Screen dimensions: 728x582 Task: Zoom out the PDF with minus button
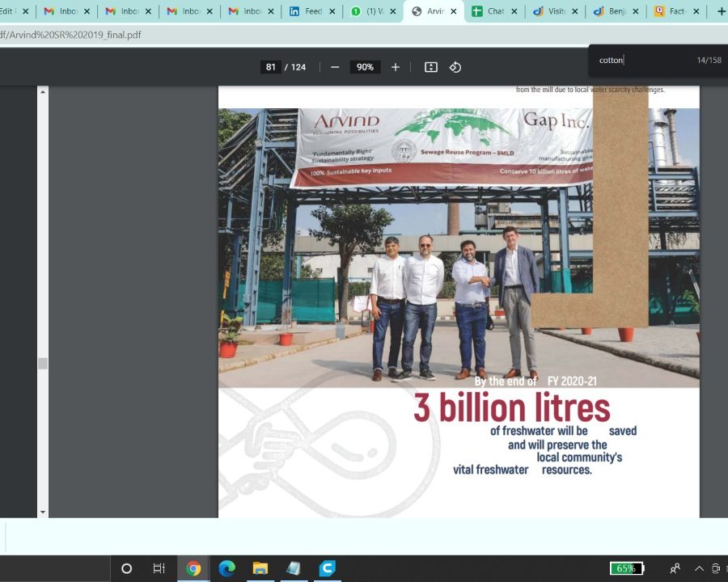point(335,67)
